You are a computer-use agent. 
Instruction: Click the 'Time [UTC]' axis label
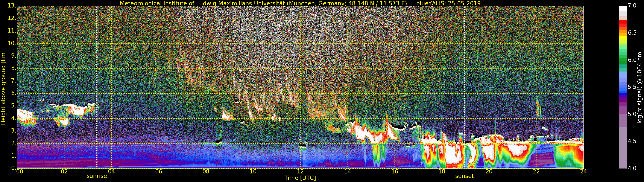[x=300, y=178]
